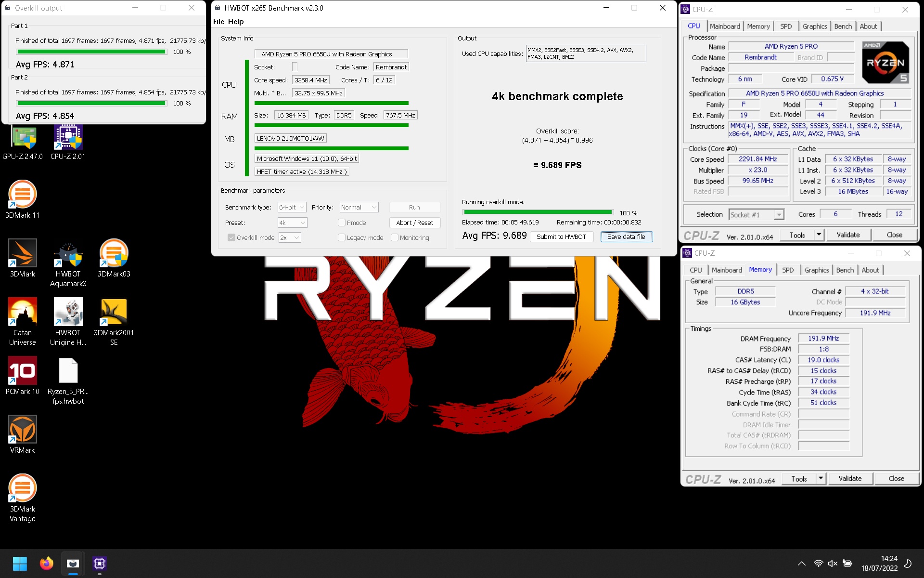The width and height of the screenshot is (924, 578).
Task: Open battery status tray icon
Action: (x=847, y=563)
